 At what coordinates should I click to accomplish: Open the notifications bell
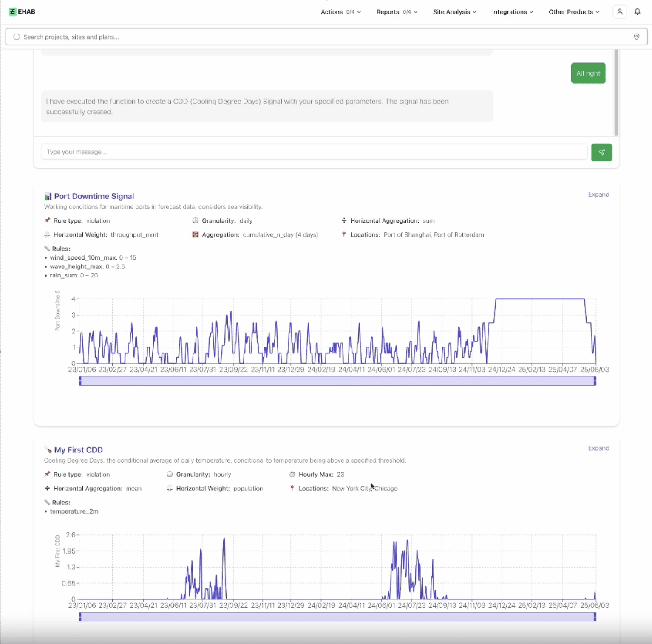pyautogui.click(x=637, y=12)
